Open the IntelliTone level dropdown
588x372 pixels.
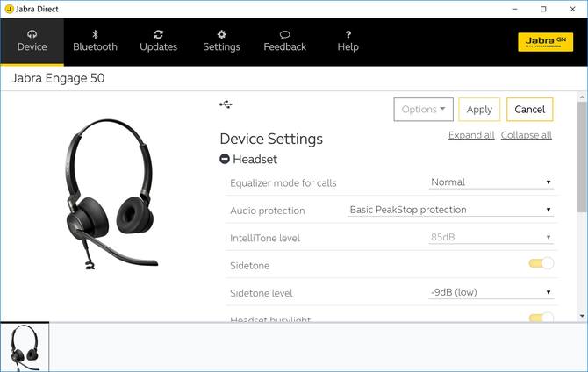point(491,237)
